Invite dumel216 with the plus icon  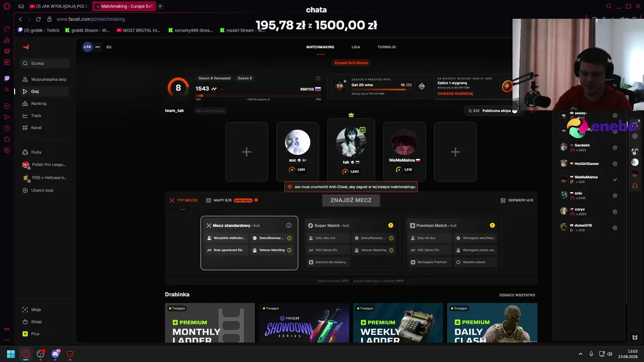[x=615, y=228]
